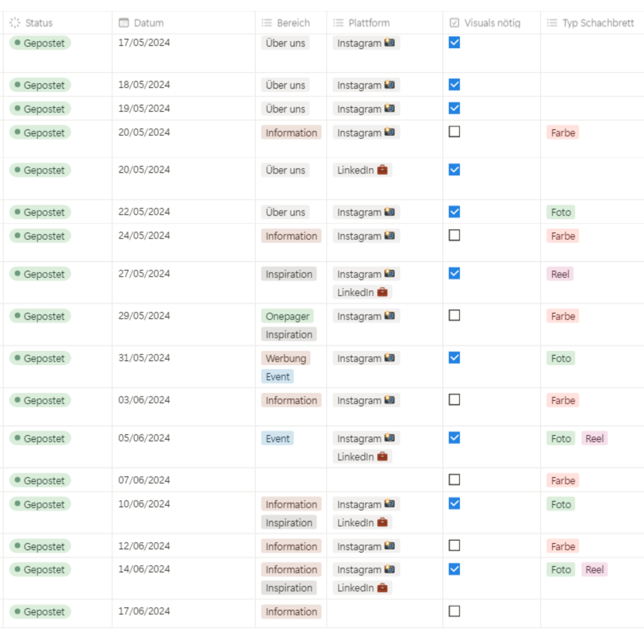
Task: Open Gepostet status dropdown for 18/05/2024
Action: (40, 85)
